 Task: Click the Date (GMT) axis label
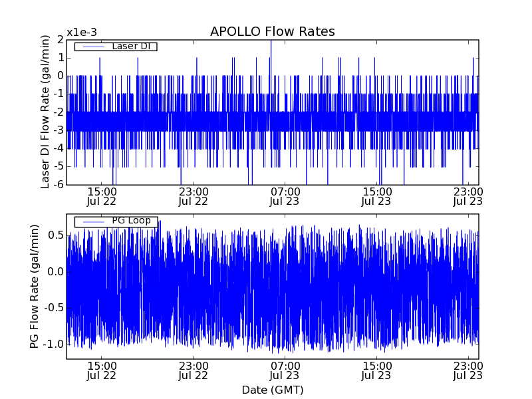pos(273,390)
